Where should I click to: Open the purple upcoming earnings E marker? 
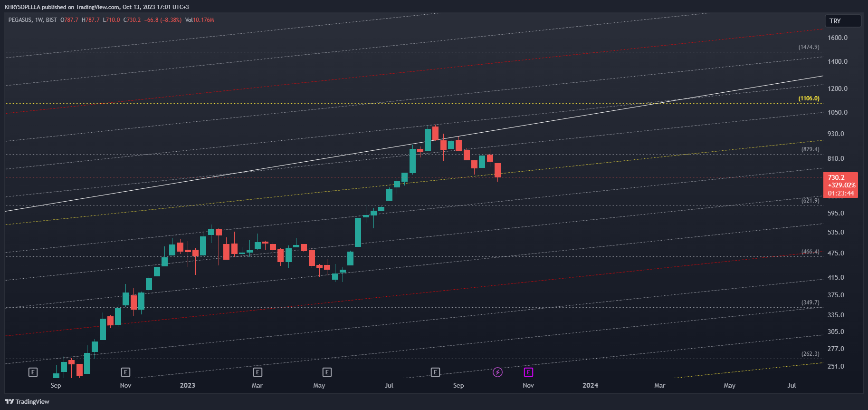click(528, 372)
